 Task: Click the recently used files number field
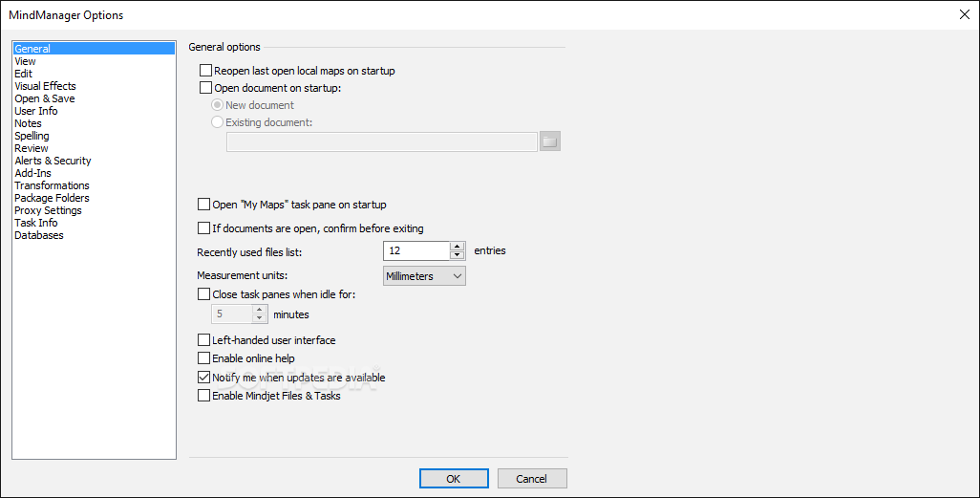pyautogui.click(x=416, y=250)
